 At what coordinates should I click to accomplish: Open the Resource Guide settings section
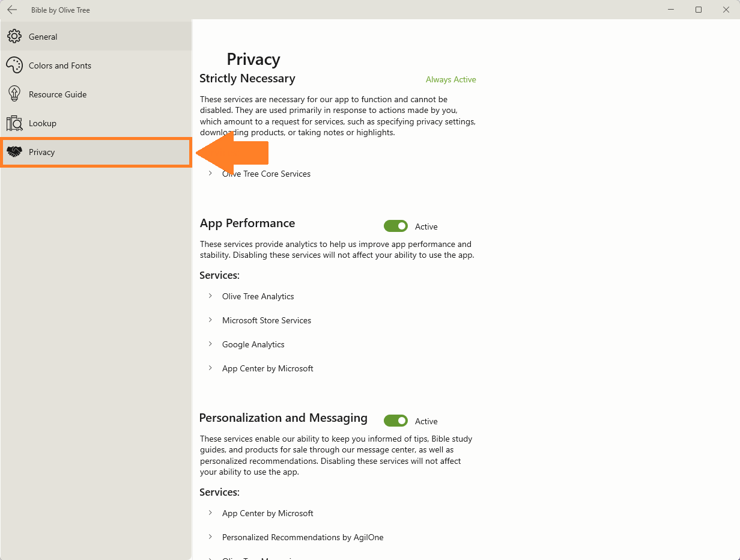[x=96, y=94]
